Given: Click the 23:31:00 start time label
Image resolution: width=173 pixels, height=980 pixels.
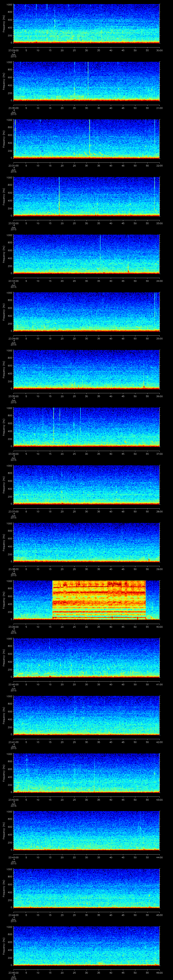Looking at the screenshot, I should click(13, 166).
